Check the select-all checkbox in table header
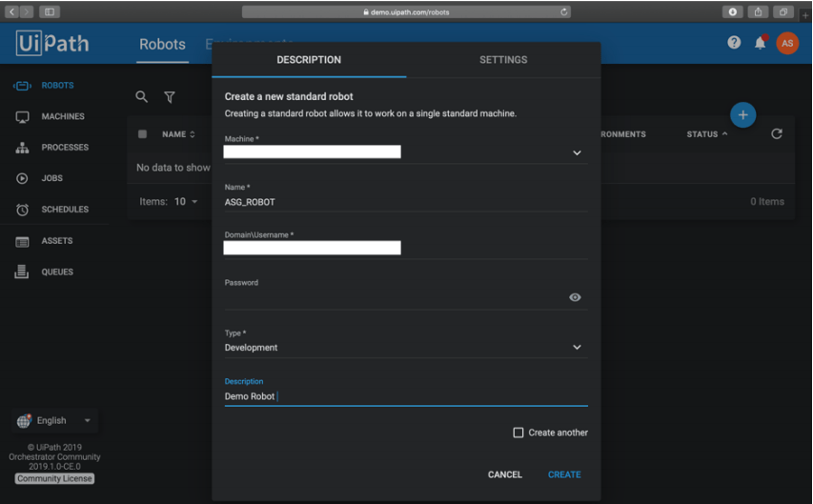 tap(143, 134)
